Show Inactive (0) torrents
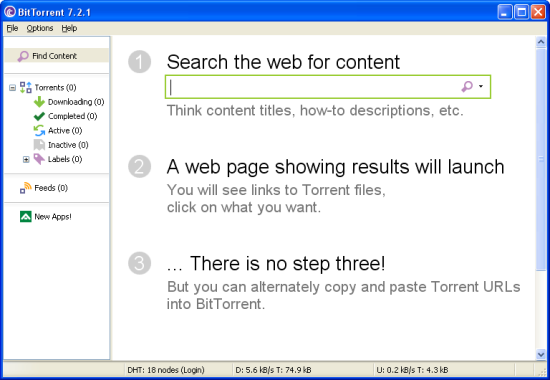This screenshot has width=550, height=380. (68, 145)
